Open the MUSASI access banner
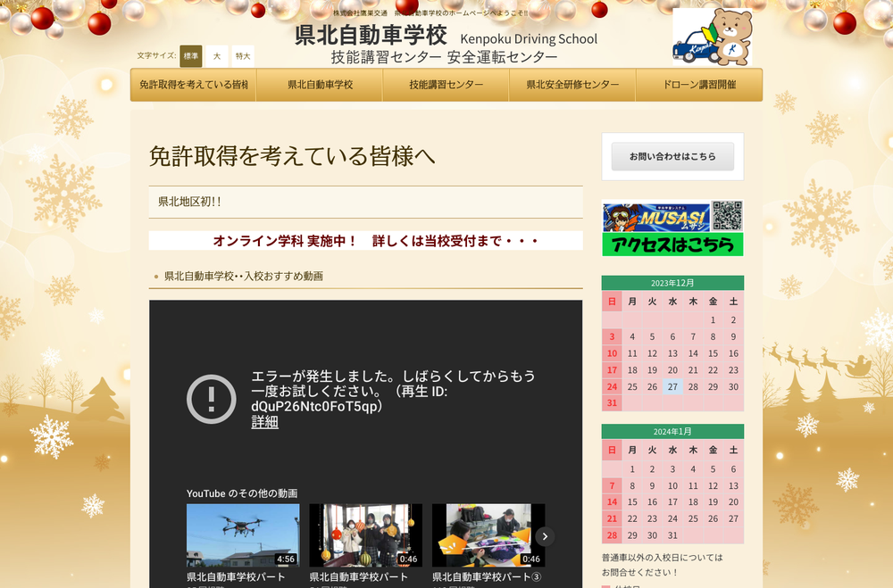Image resolution: width=893 pixels, height=588 pixels. click(672, 228)
